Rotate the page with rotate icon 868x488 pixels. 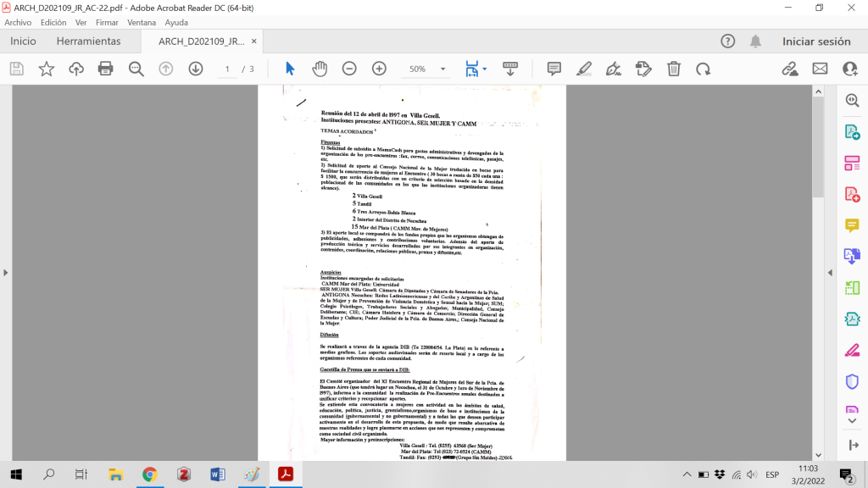pyautogui.click(x=703, y=69)
